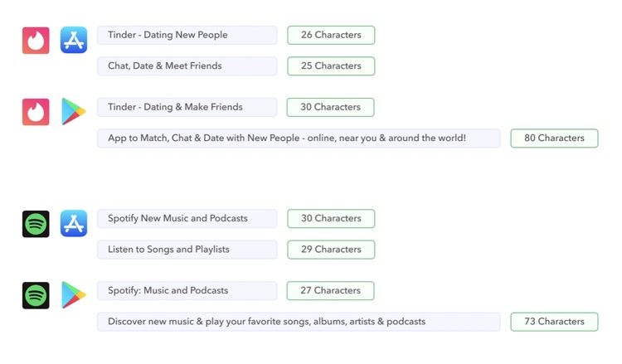622x364 pixels.
Task: Click the '29 Characters' badge
Action: (331, 250)
